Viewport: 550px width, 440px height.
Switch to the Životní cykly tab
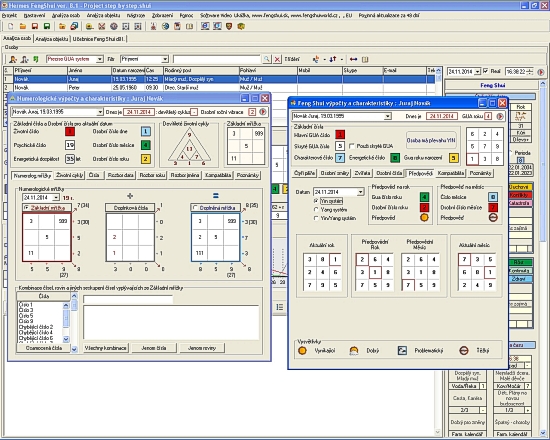tap(69, 175)
